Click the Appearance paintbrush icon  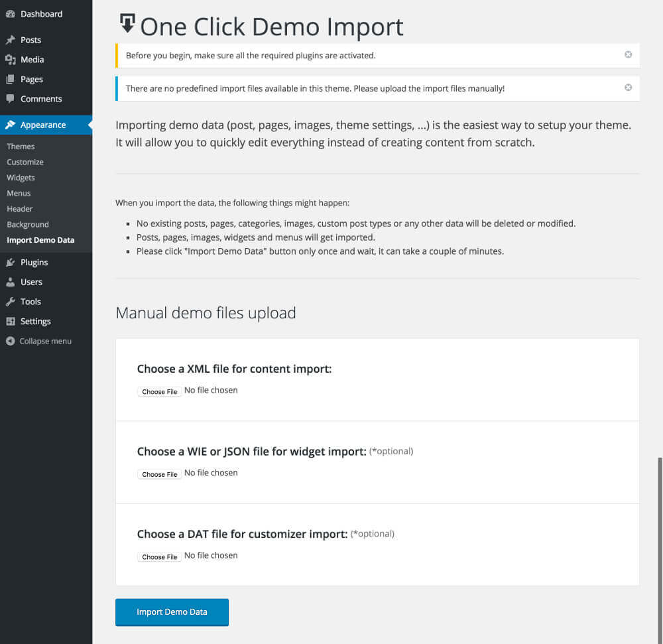pyautogui.click(x=11, y=125)
